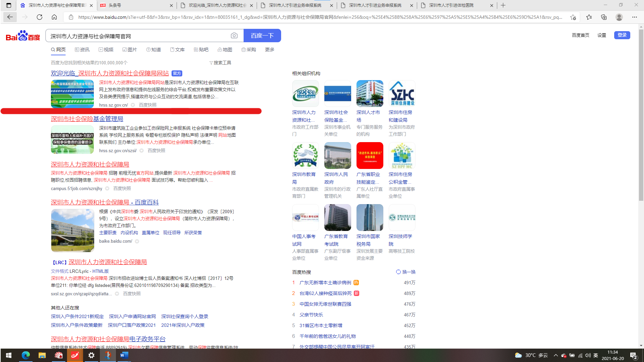Screen dimensions: 644x362
Task: Refresh the page with reload icon
Action: pyautogui.click(x=40, y=17)
